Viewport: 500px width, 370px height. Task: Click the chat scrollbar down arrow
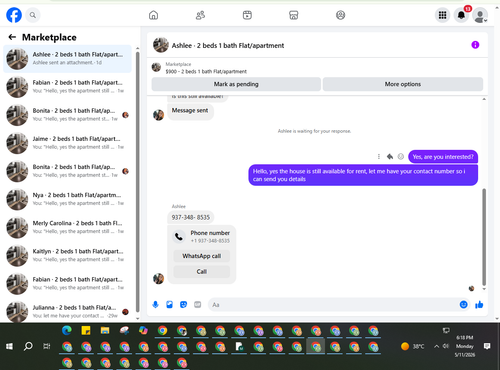click(484, 289)
